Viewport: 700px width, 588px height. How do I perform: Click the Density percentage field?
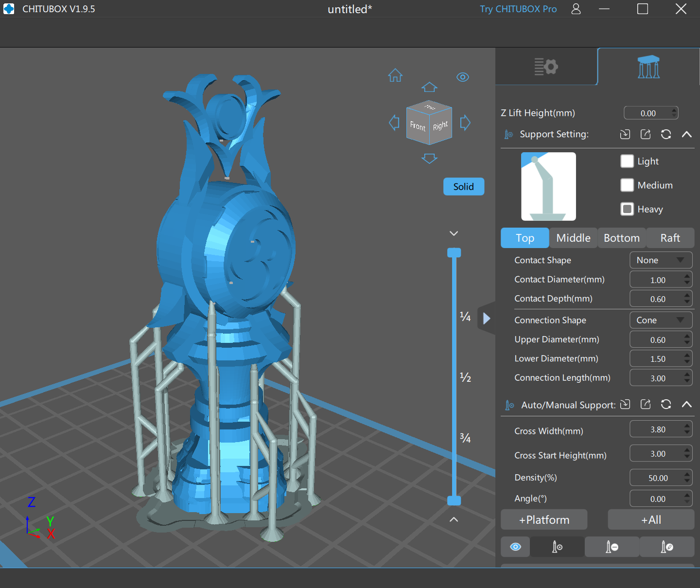click(661, 478)
